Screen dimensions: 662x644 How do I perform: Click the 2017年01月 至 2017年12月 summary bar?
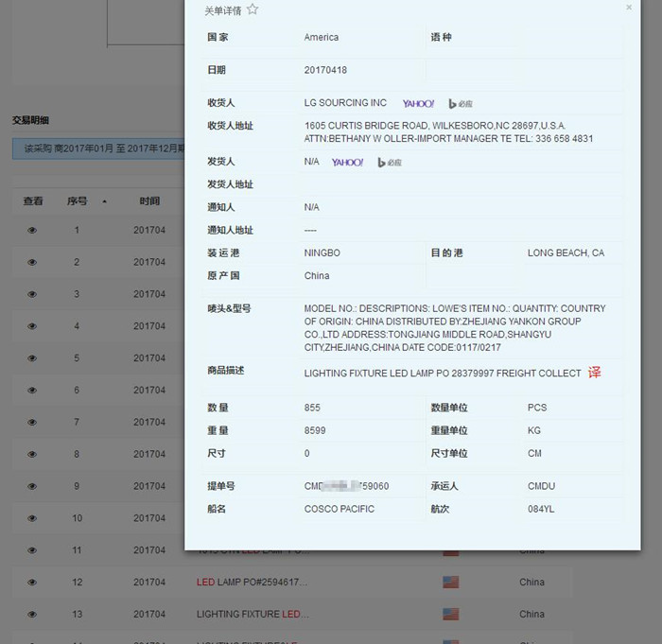tap(98, 148)
